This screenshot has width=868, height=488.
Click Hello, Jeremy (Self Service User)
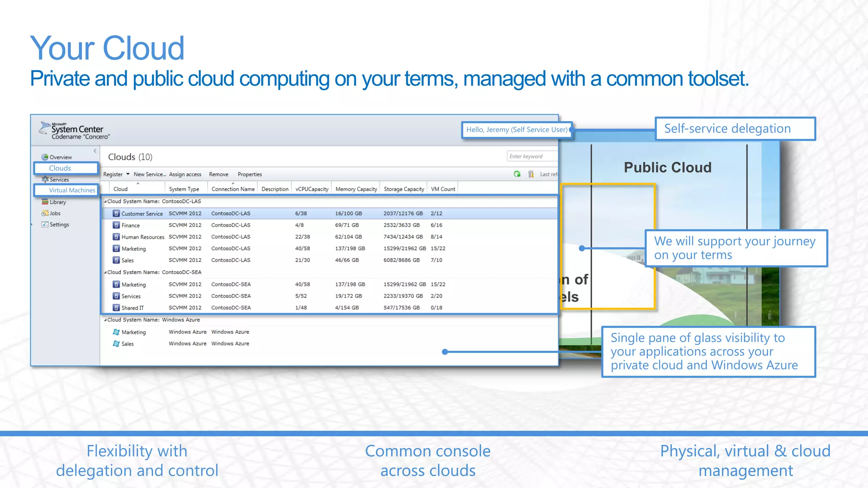pyautogui.click(x=517, y=130)
